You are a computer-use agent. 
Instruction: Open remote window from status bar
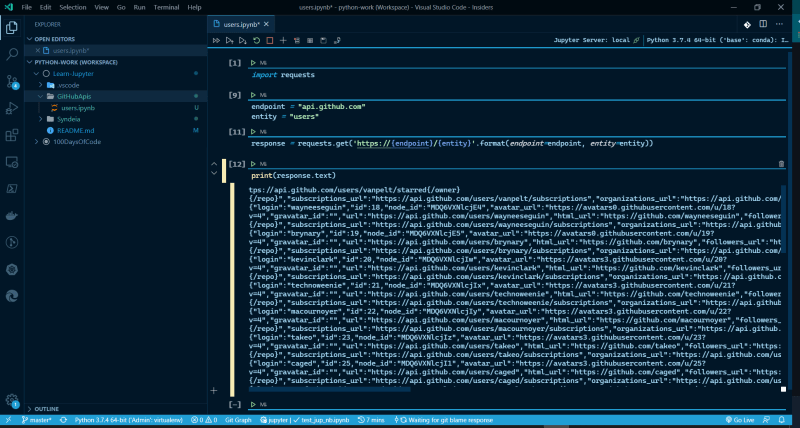(8, 420)
